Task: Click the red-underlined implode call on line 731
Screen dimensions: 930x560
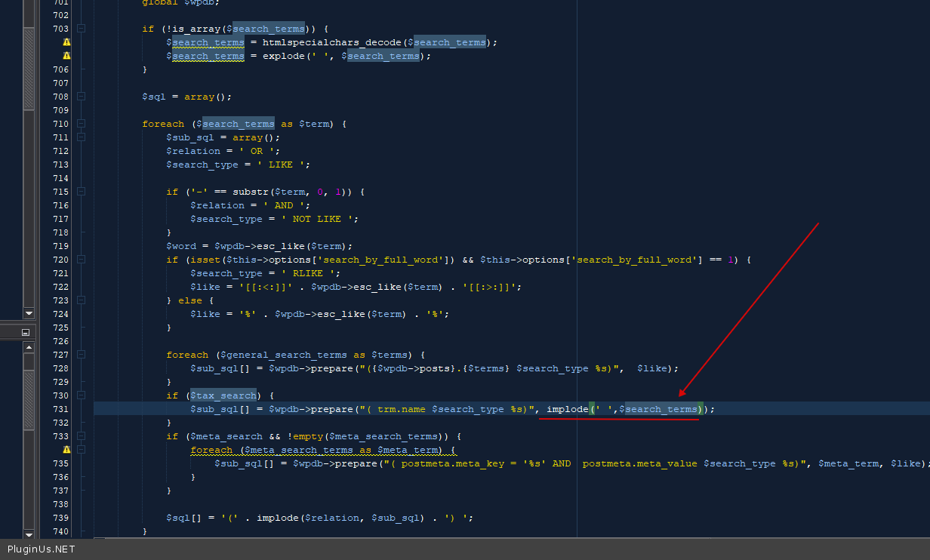Action: point(568,409)
